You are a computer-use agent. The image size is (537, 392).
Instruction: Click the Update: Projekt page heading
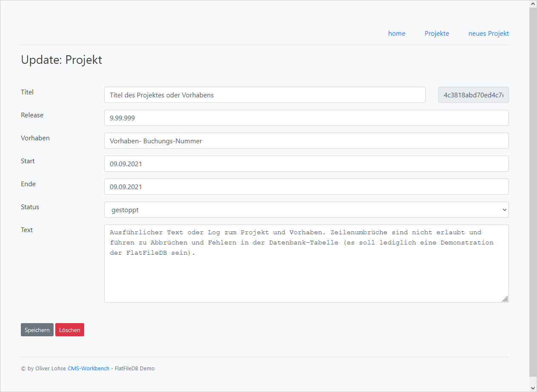pos(61,60)
